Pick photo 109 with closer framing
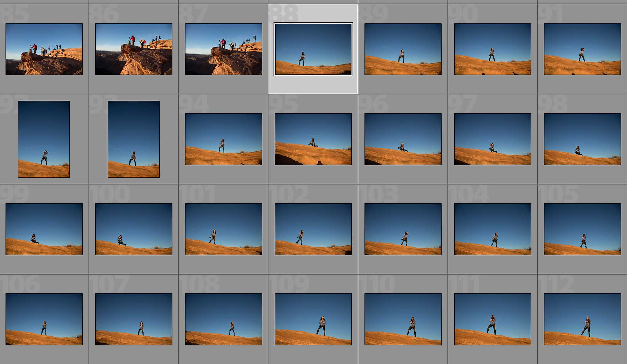Screen dimensions: 627x364 point(313,319)
